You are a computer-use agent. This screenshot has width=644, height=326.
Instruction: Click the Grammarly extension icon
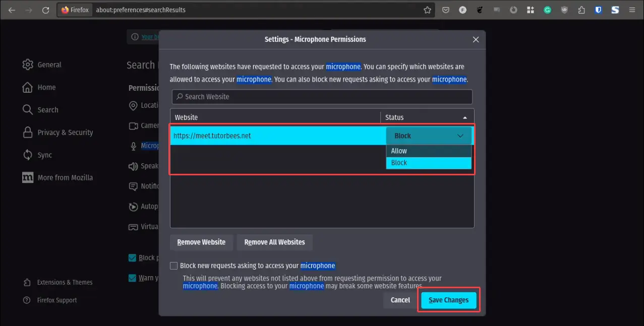[547, 10]
